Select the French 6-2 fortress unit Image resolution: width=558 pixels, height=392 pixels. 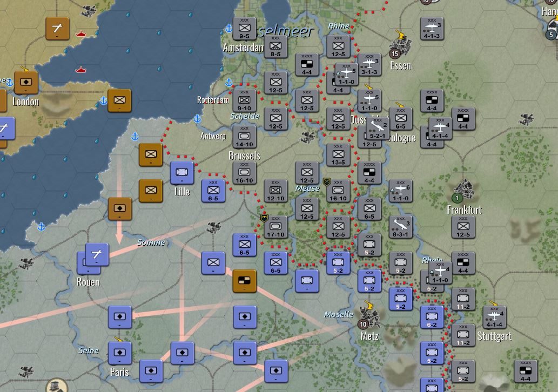tap(432, 317)
